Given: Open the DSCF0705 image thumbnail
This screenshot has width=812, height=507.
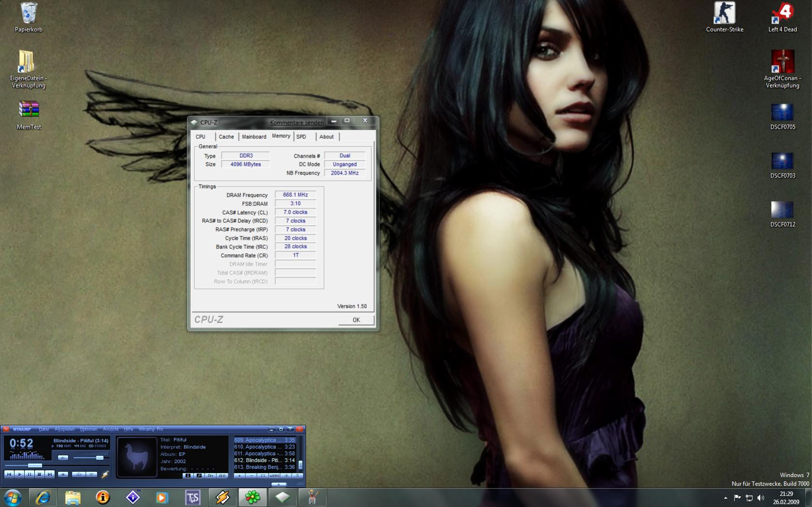Looking at the screenshot, I should (x=782, y=116).
